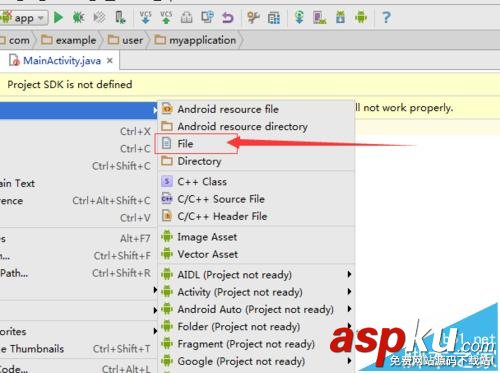Screen dimensions: 500x373
Task: Select the user breadcrumb folder
Action: [x=125, y=40]
